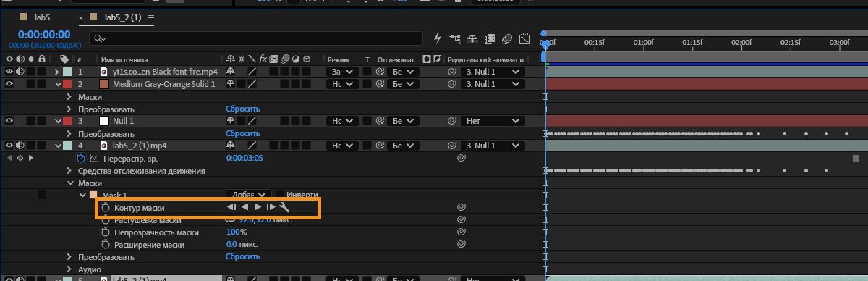868x281 pixels.
Task: Click the graph icon beside Перераспр. вр.
Action: (94, 158)
